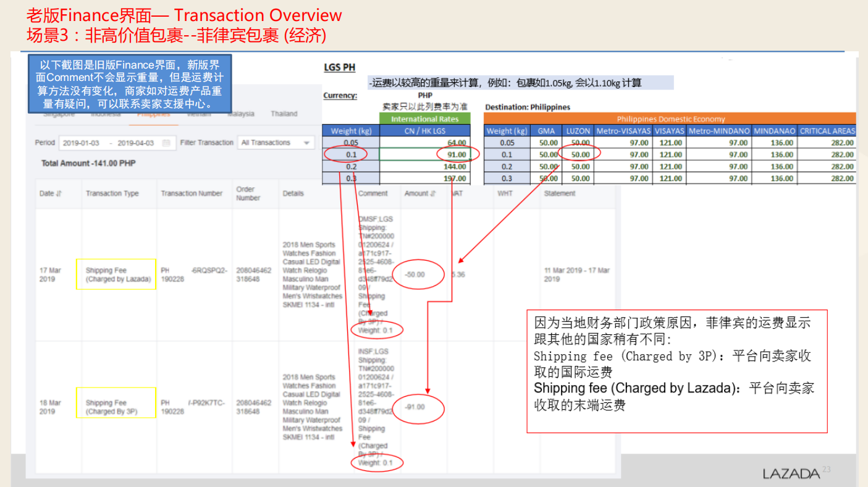Click the Transaction Number column header
Screen dimensions: 868x487
192,193
